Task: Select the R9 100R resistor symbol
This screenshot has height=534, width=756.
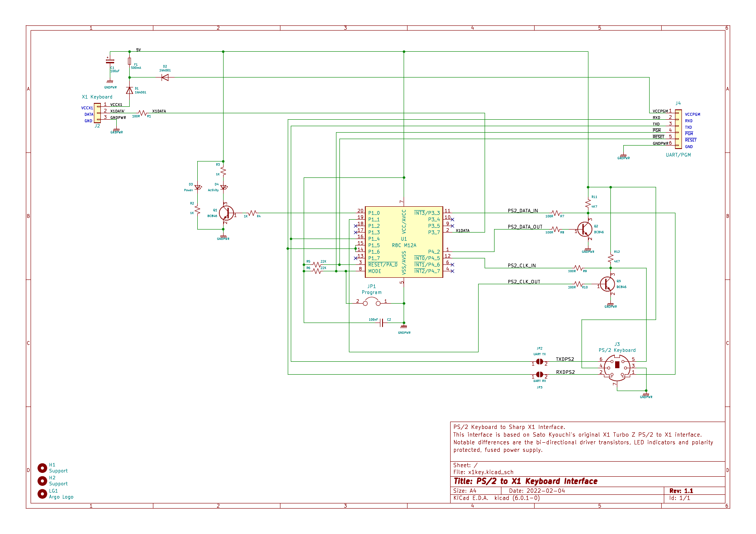Action: tap(579, 268)
